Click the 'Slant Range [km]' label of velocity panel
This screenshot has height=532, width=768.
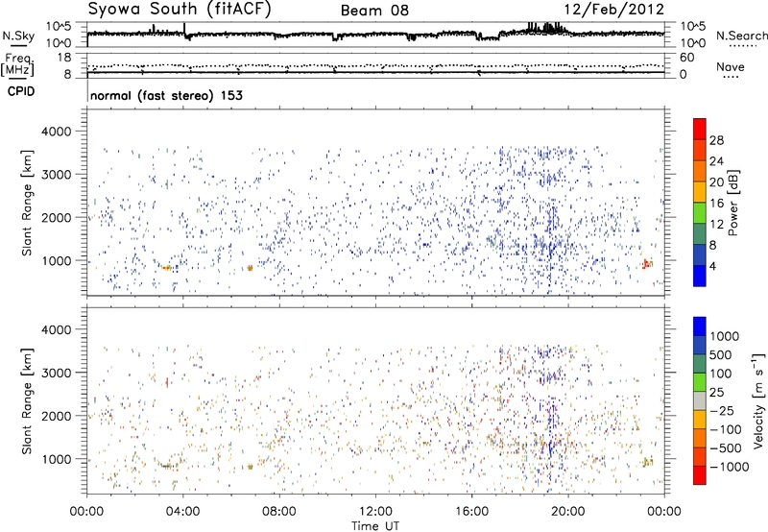click(27, 401)
